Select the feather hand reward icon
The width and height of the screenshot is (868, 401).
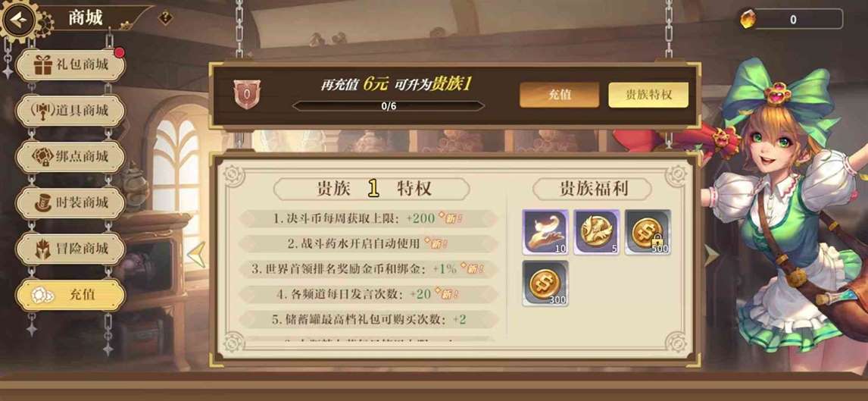point(545,232)
